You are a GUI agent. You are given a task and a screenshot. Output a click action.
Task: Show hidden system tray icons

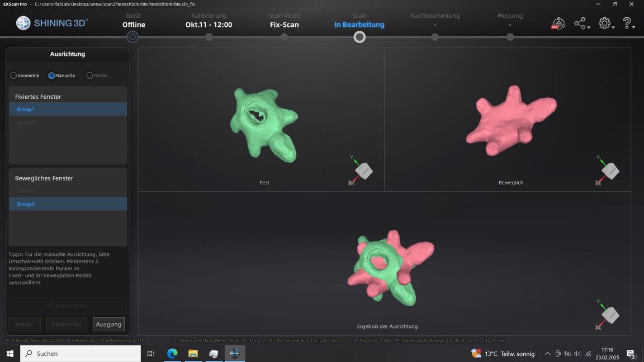[547, 354]
